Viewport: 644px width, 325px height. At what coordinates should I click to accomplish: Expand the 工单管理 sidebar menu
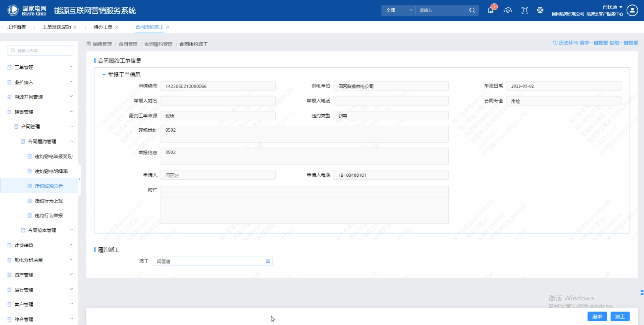click(39, 67)
